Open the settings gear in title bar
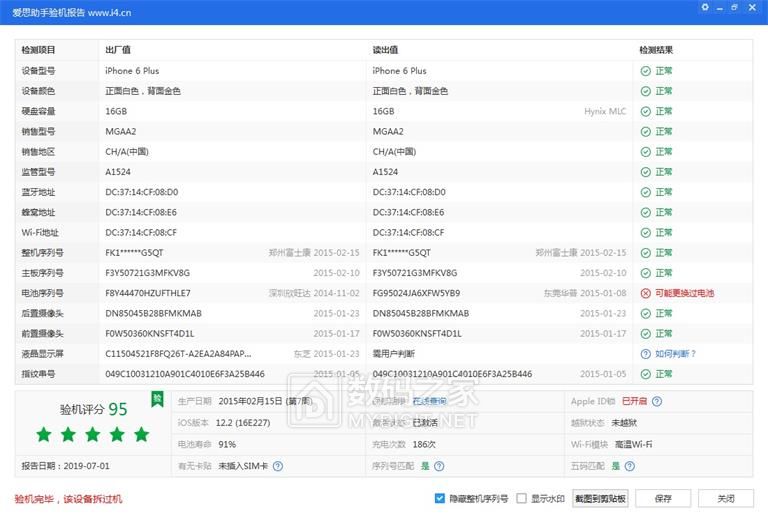768x522 pixels. click(x=705, y=7)
